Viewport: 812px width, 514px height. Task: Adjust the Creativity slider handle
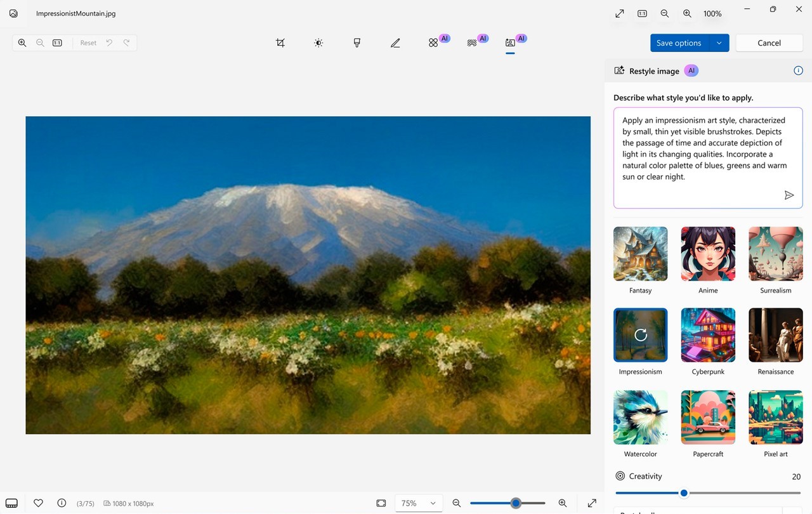pyautogui.click(x=684, y=493)
